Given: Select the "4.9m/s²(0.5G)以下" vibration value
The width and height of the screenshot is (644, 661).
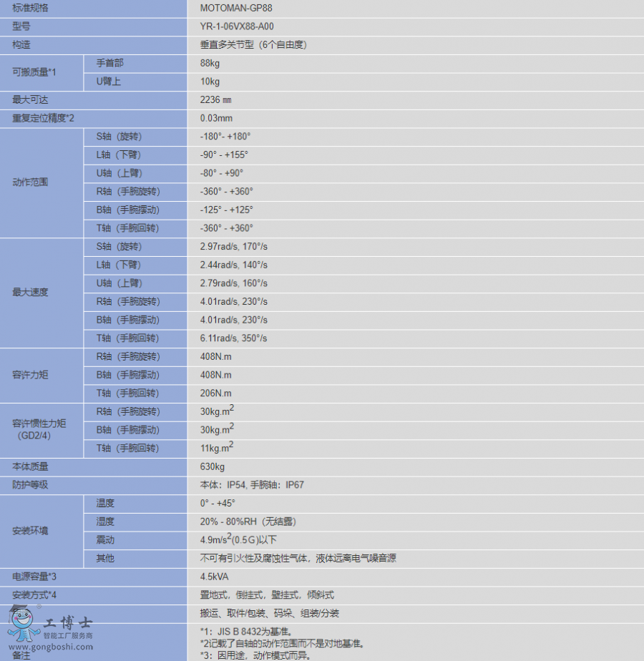Looking at the screenshot, I should pos(238,539).
